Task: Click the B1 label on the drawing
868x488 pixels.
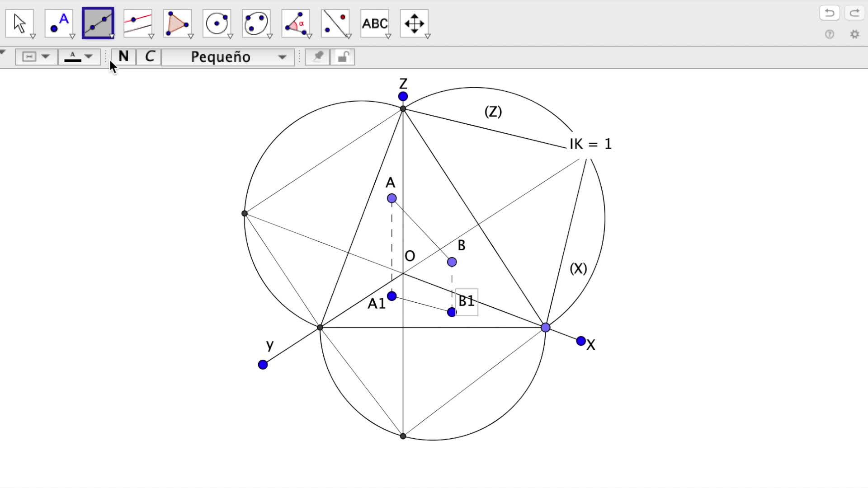Action: 467,301
